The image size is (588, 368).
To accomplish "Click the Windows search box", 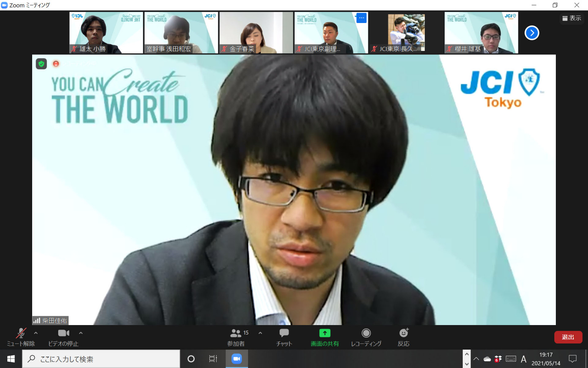I will pos(101,359).
